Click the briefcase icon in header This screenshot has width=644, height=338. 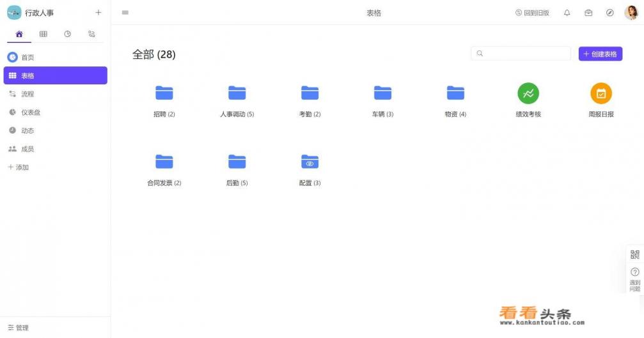point(588,13)
